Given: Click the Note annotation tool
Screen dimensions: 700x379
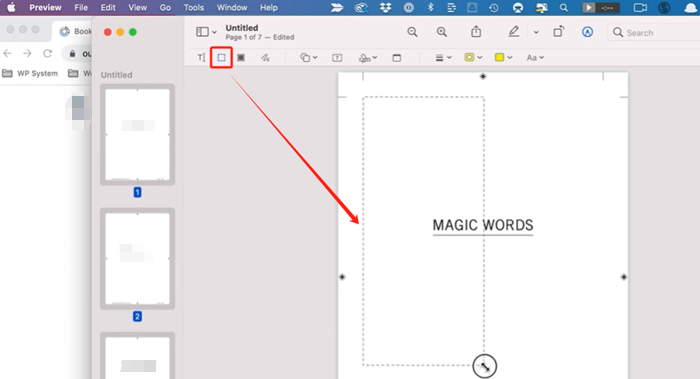Looking at the screenshot, I should [396, 58].
